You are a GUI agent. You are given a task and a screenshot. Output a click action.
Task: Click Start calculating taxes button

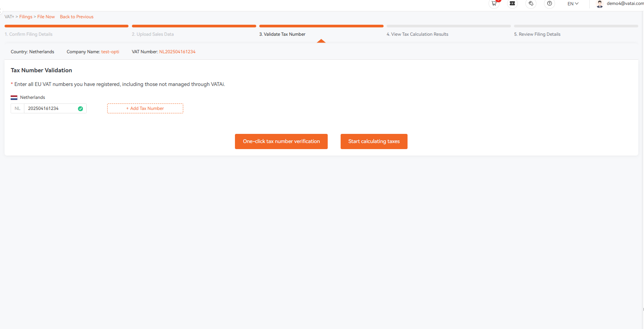click(x=374, y=141)
